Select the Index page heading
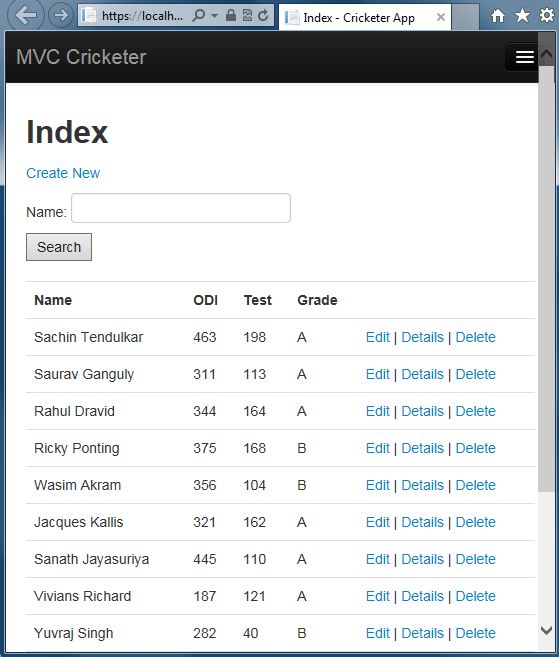The width and height of the screenshot is (559, 657). pyautogui.click(x=67, y=132)
